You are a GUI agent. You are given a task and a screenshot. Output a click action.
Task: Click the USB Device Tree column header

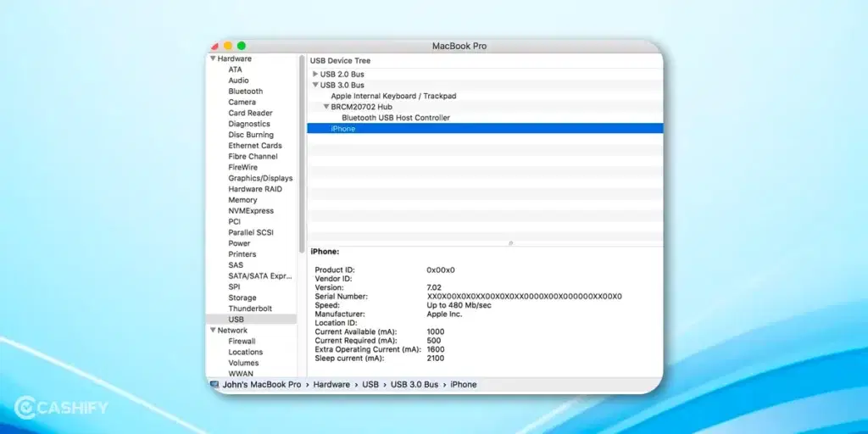point(485,61)
